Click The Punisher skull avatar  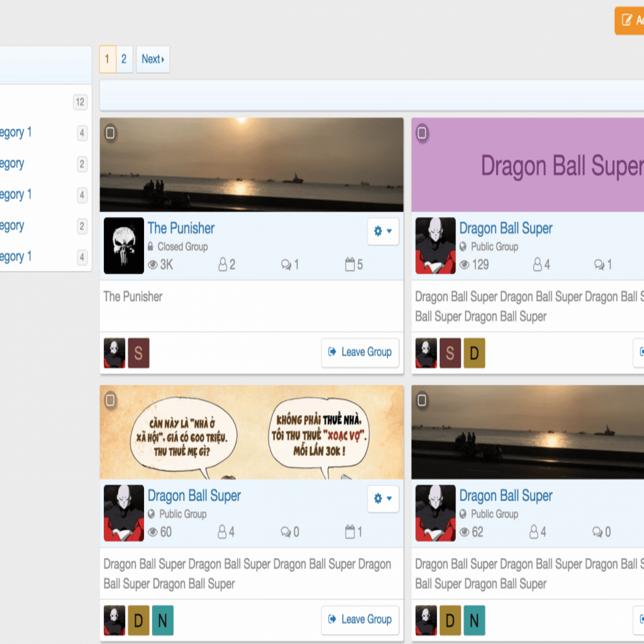tap(124, 246)
